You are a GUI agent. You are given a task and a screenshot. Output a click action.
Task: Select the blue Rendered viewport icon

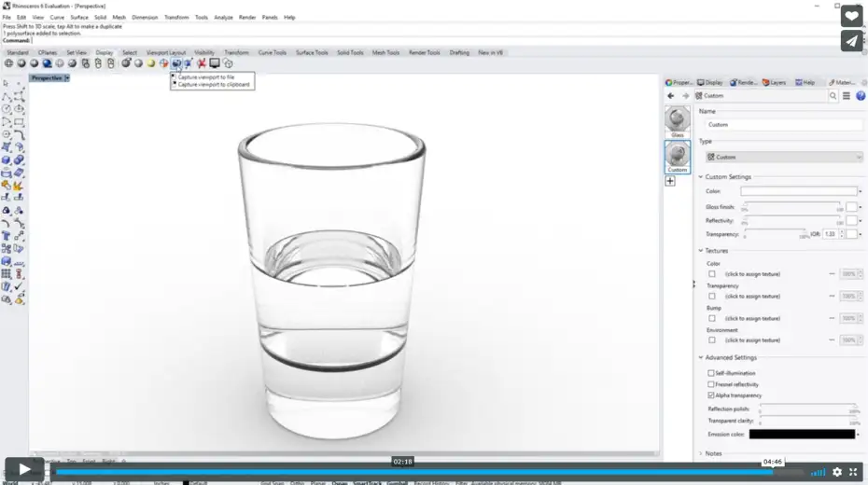(x=47, y=63)
